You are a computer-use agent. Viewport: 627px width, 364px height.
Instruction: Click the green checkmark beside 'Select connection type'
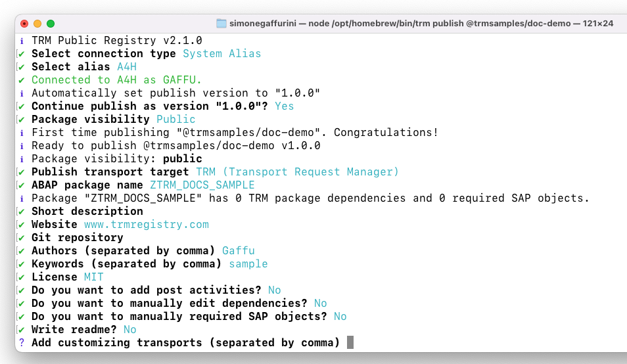pos(22,54)
